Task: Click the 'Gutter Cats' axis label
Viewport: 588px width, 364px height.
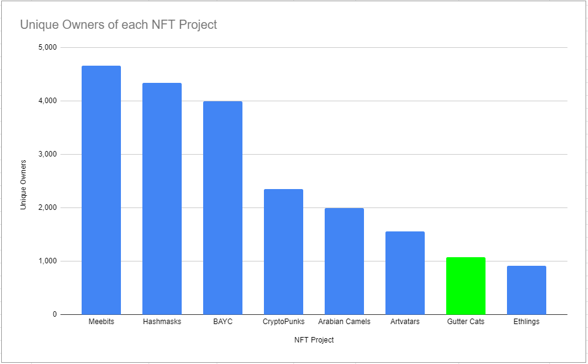Action: [x=466, y=322]
